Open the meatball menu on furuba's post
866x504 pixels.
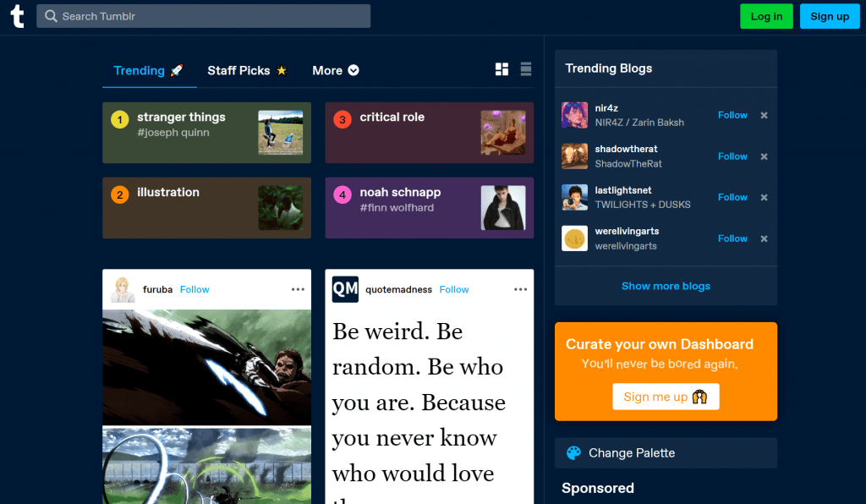pyautogui.click(x=298, y=289)
